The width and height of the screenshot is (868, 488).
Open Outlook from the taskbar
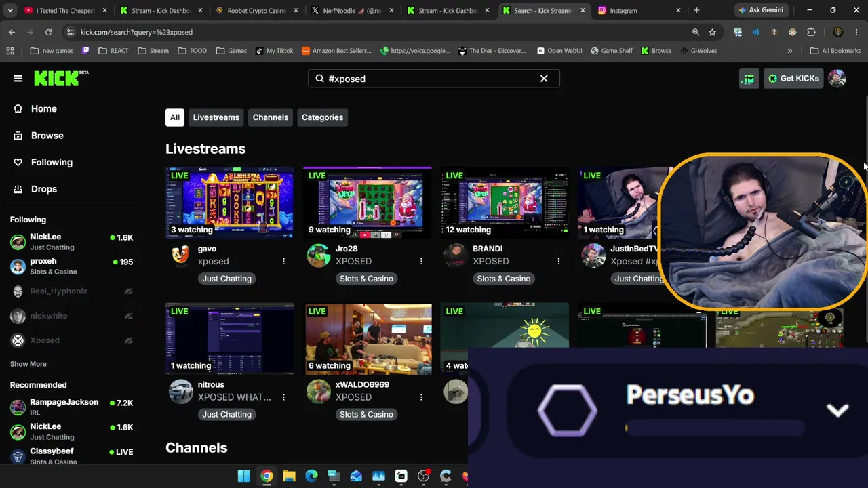356,476
